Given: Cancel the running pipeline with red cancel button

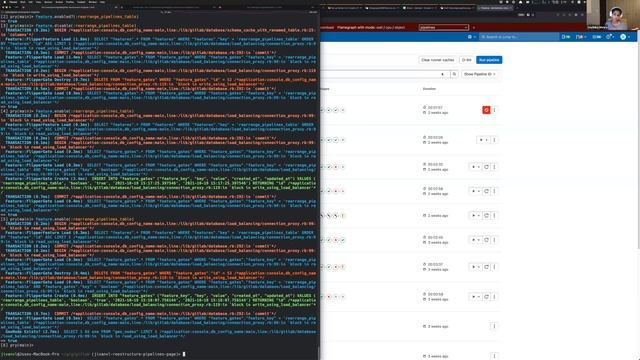Looking at the screenshot, I should coord(486,110).
